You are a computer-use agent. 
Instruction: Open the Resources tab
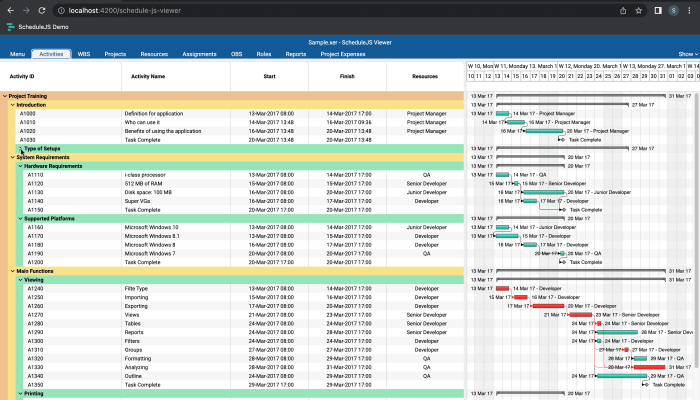(154, 54)
